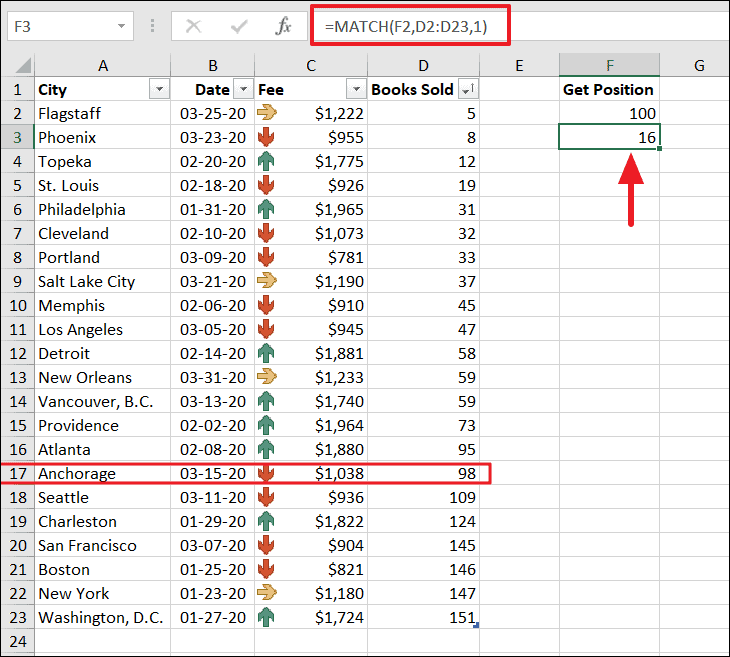The width and height of the screenshot is (730, 657).
Task: Select column F header
Action: 609,65
